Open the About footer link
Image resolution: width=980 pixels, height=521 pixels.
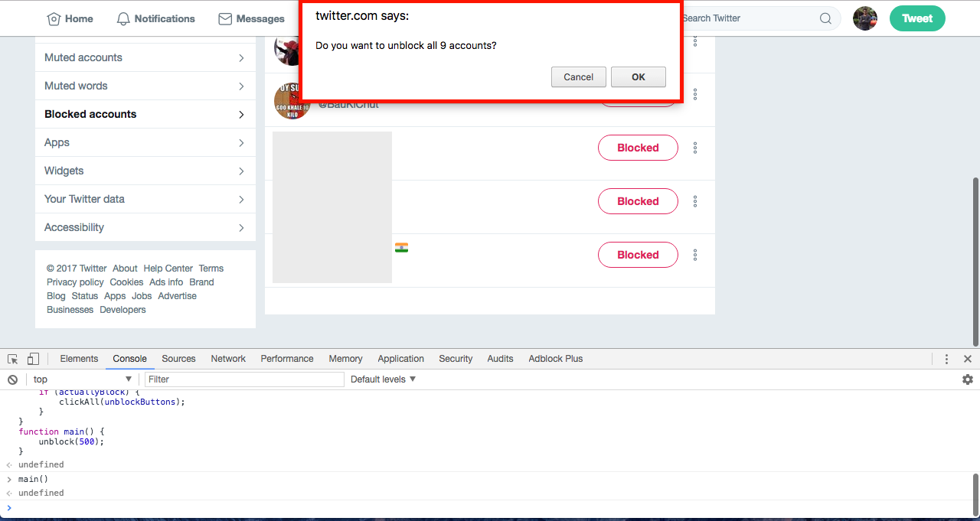(125, 269)
